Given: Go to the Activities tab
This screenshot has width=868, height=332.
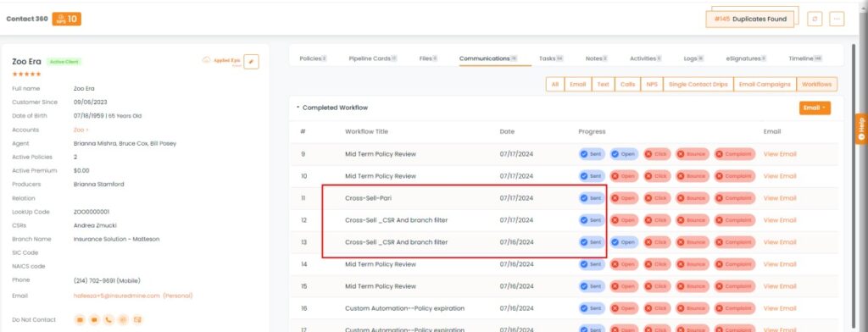Looking at the screenshot, I should [645, 58].
